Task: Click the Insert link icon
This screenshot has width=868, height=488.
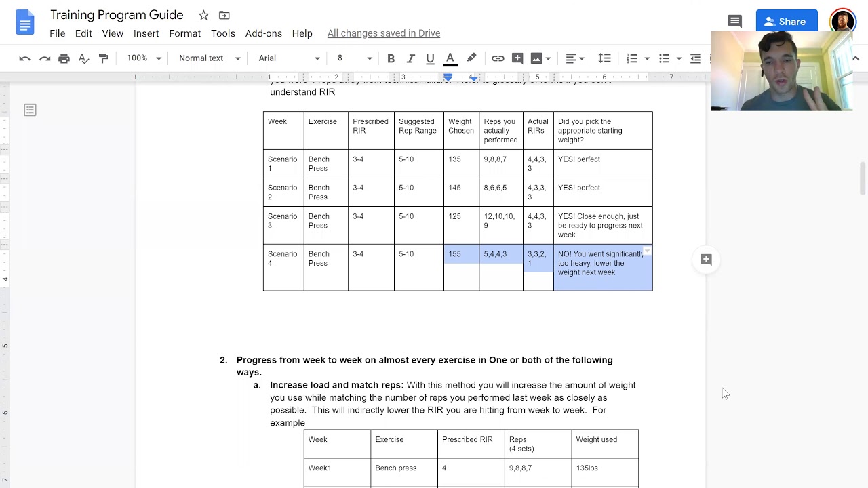Action: [x=498, y=58]
